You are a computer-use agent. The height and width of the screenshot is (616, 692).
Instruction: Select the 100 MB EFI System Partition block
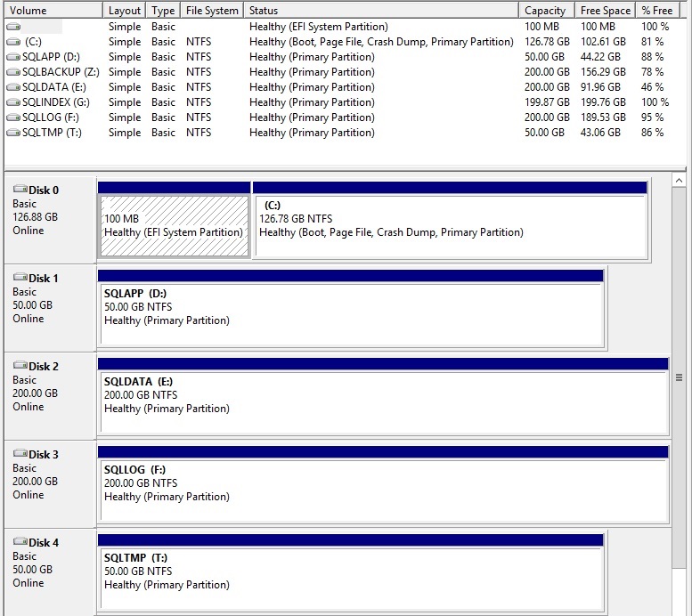click(x=174, y=225)
